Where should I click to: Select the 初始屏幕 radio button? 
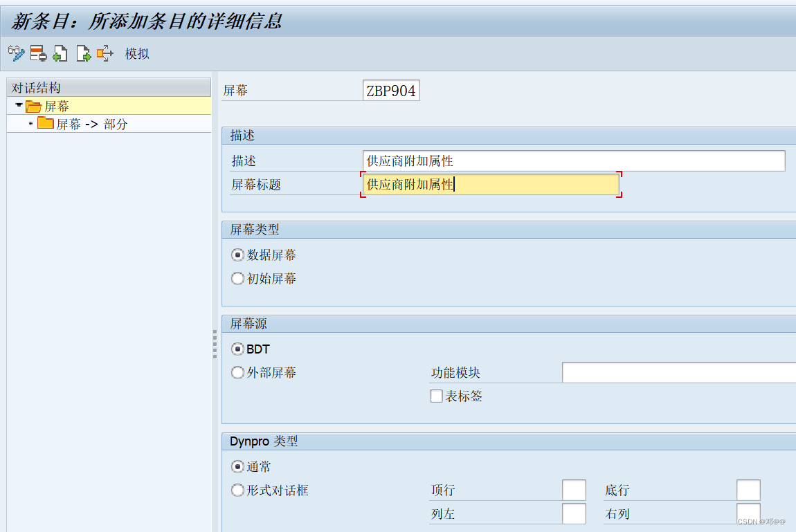pyautogui.click(x=237, y=278)
